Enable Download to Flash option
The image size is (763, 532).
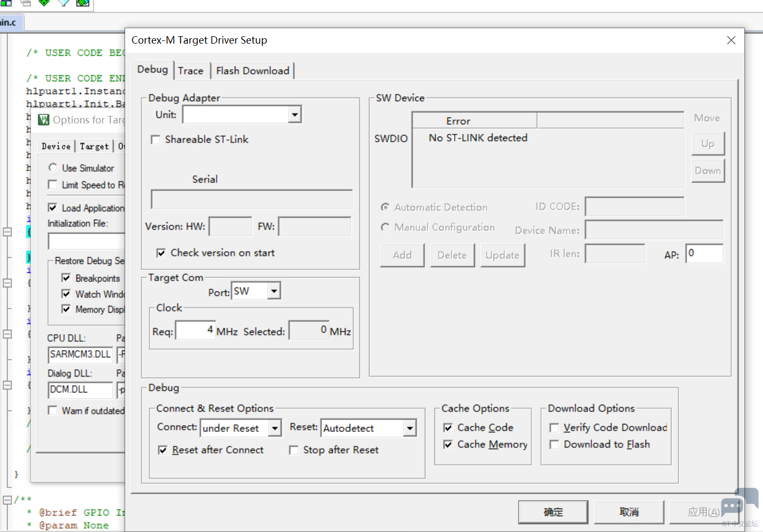(x=554, y=445)
